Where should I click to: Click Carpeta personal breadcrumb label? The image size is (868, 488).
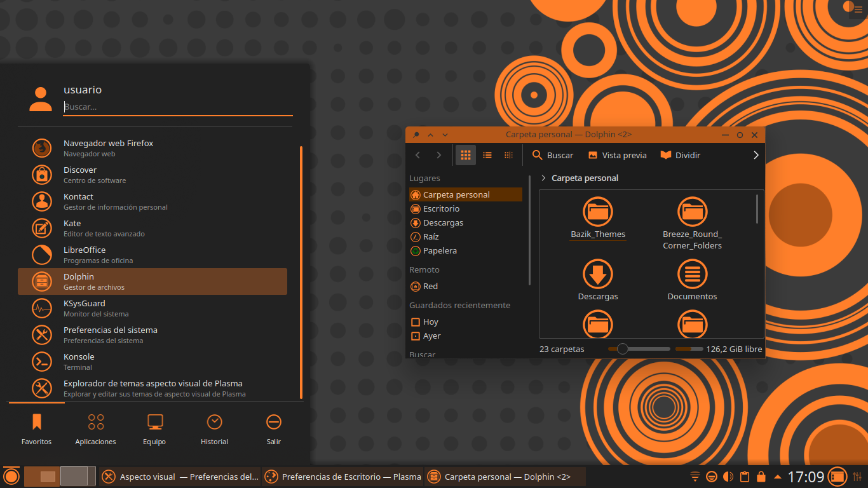tap(585, 178)
